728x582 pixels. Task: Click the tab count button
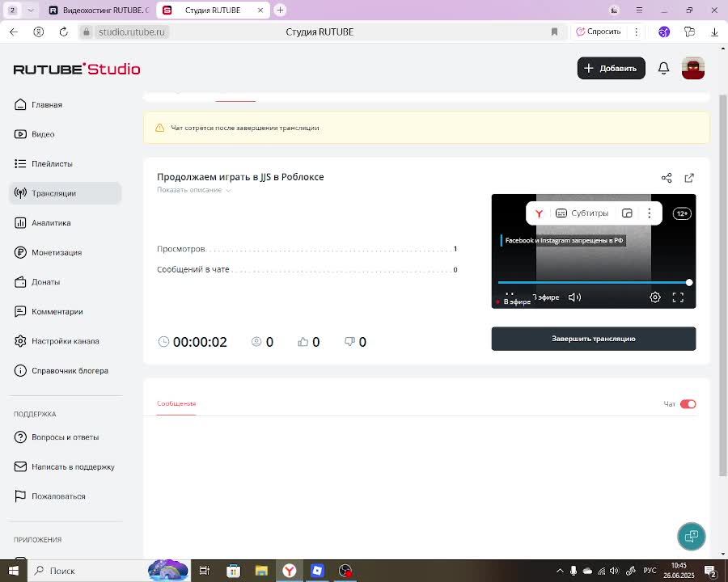[x=12, y=10]
